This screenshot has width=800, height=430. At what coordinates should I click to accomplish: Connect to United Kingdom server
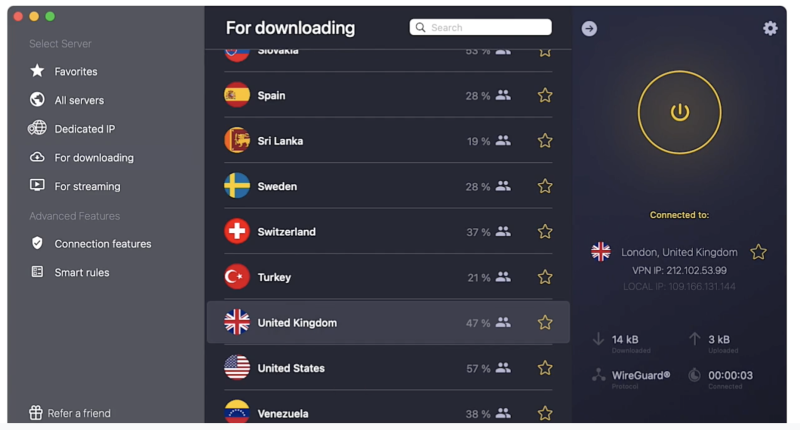coord(297,323)
